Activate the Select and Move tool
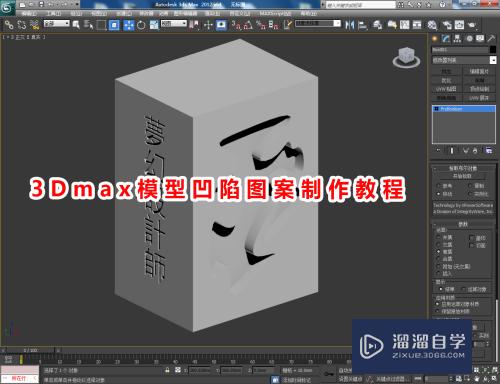This screenshot has height=384, width=500. point(129,25)
